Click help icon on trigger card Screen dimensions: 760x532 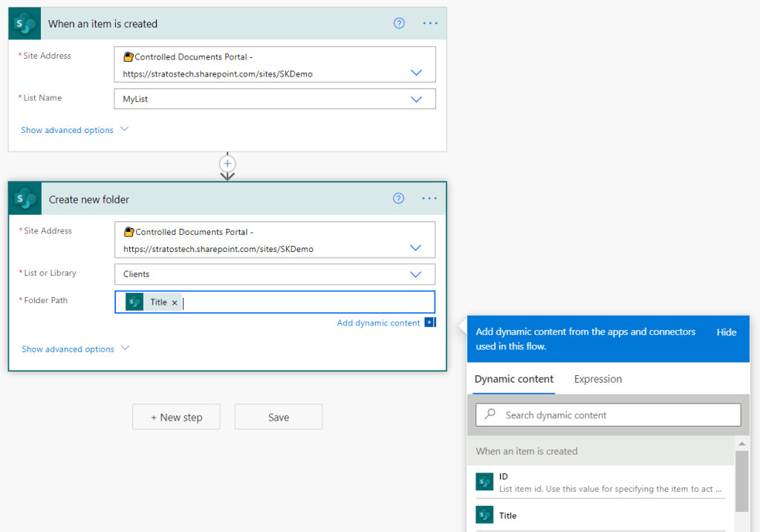(399, 23)
